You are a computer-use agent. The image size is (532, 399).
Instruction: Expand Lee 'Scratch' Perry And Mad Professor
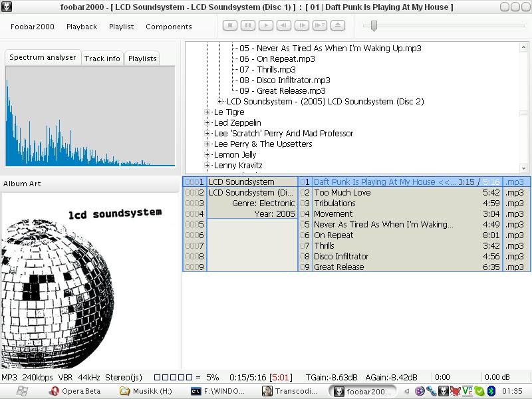pyautogui.click(x=207, y=134)
